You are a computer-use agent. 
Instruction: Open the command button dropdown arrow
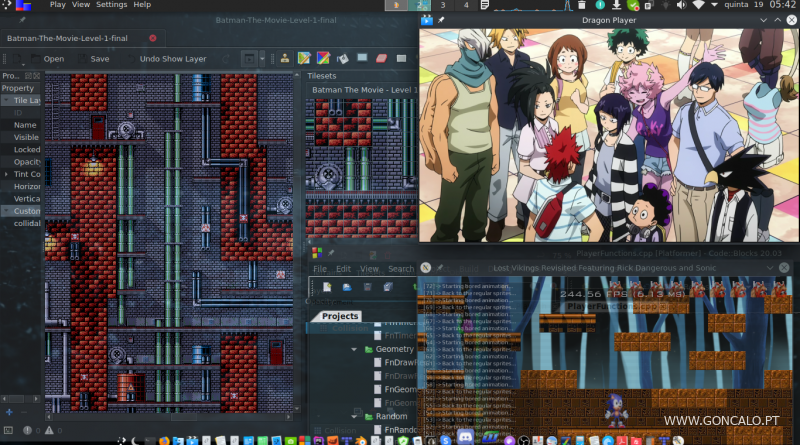tap(262, 59)
